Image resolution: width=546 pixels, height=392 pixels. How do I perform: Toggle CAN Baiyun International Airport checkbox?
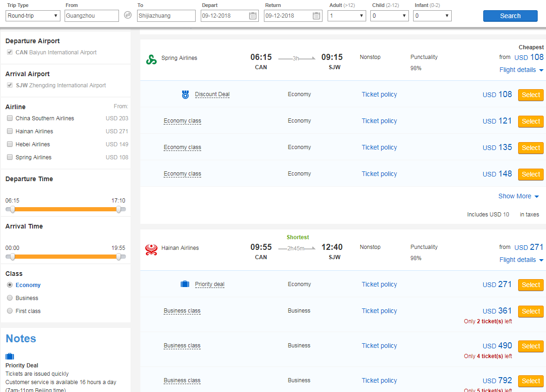click(x=10, y=52)
